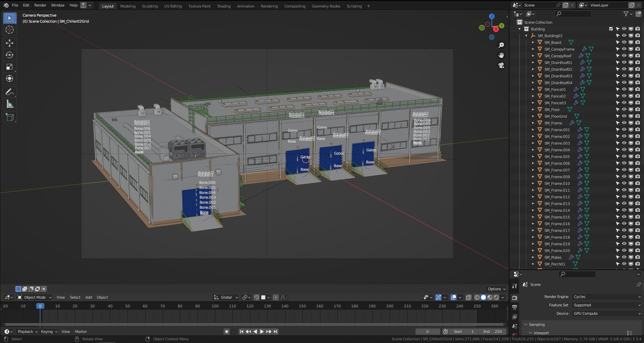644x343 pixels.
Task: Open the Object Mode dropdown
Action: coord(35,297)
